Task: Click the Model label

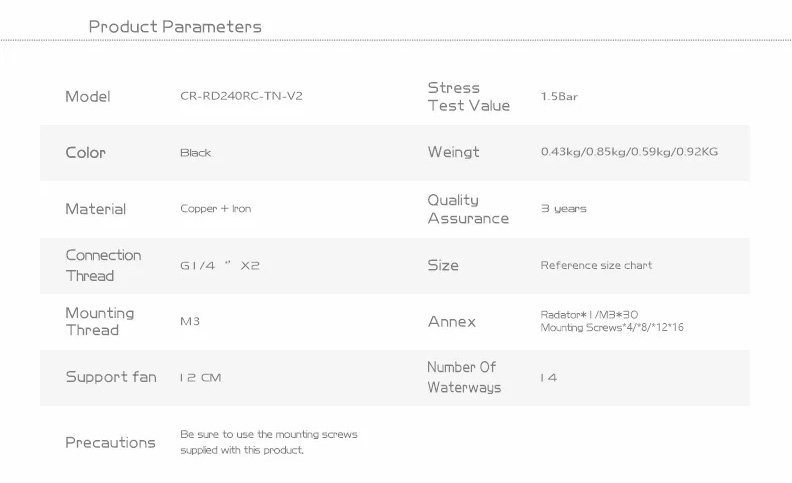Action: (87, 96)
